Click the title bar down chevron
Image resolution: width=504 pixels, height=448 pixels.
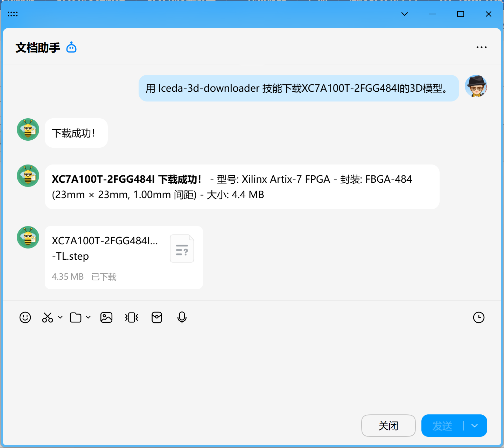click(404, 14)
